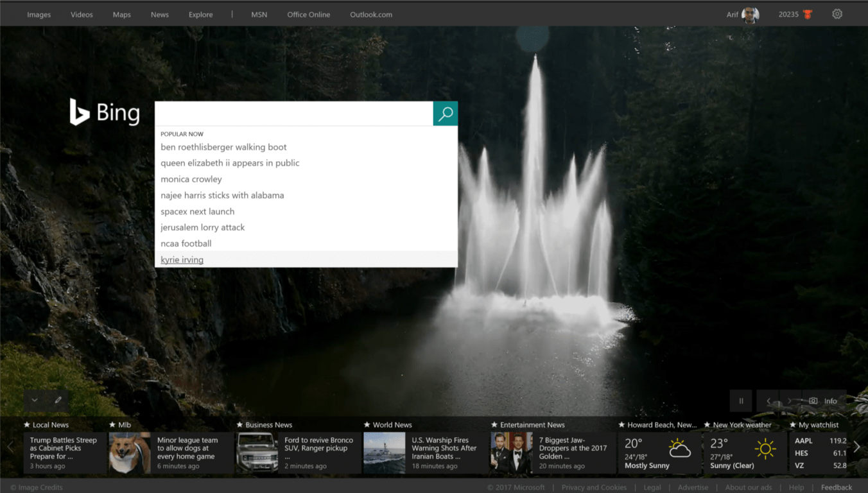Move the news carousel back to the left

click(x=10, y=447)
